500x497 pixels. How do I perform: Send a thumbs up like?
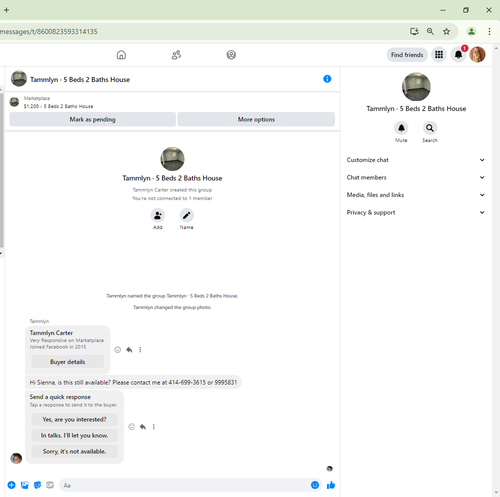pyautogui.click(x=331, y=485)
